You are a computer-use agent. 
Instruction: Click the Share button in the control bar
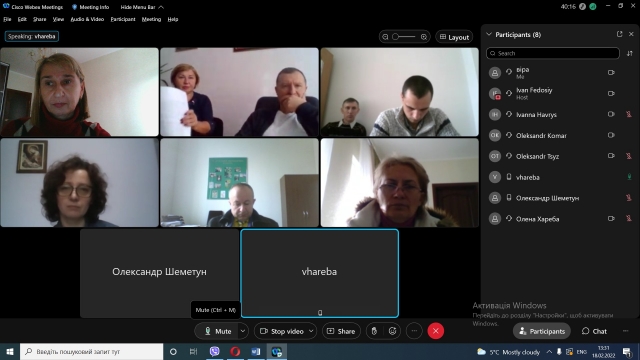(341, 331)
